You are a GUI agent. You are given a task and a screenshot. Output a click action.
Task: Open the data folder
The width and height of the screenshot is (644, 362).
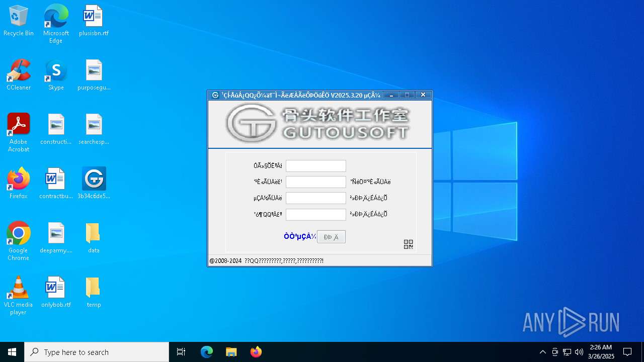pos(94,237)
